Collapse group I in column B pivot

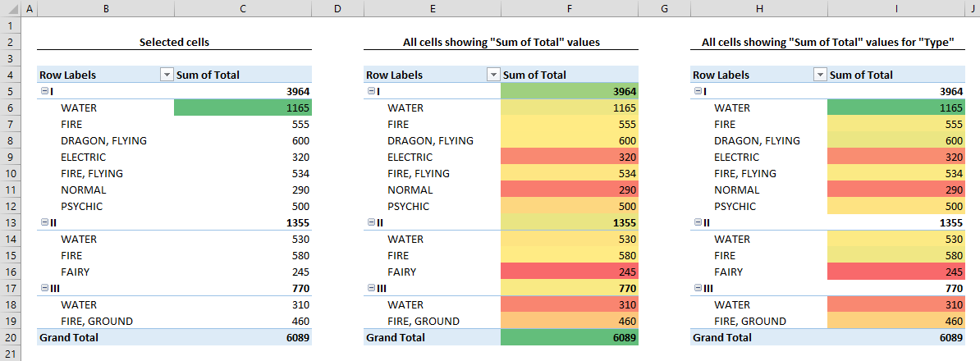pyautogui.click(x=44, y=91)
